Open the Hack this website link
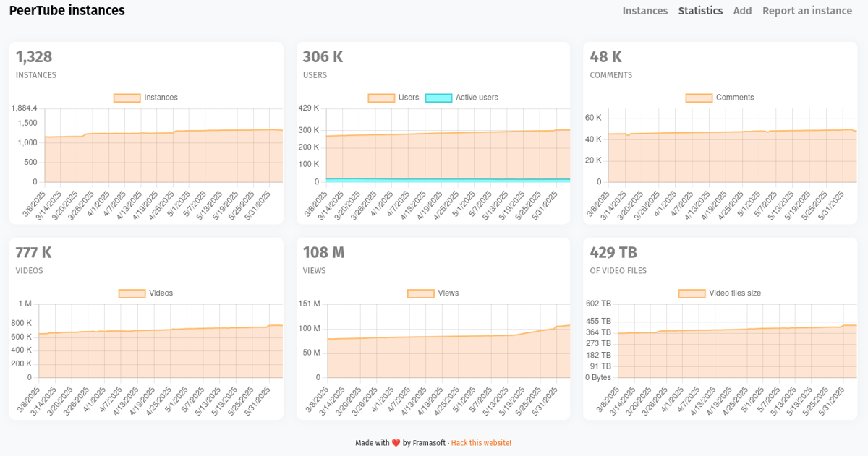Viewport: 868px width, 456px height. coord(481,442)
